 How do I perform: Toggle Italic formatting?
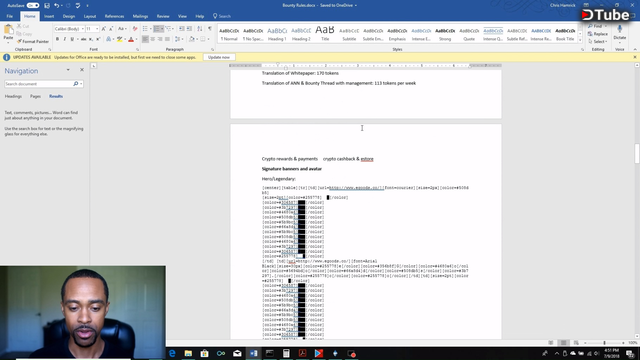point(64,39)
